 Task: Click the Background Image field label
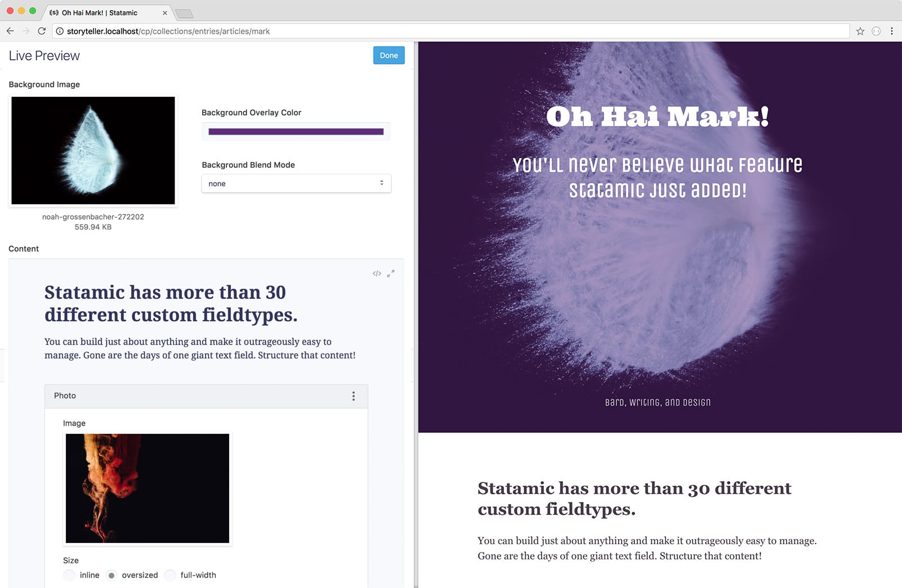click(44, 84)
